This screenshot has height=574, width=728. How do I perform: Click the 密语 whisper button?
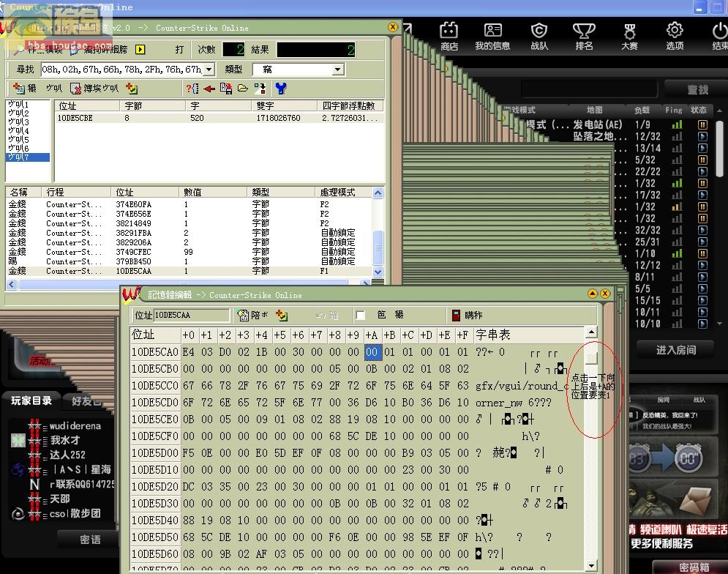point(89,539)
